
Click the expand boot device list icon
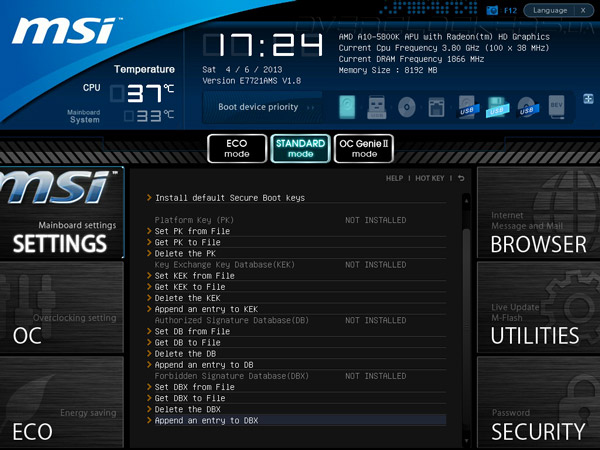(x=588, y=99)
